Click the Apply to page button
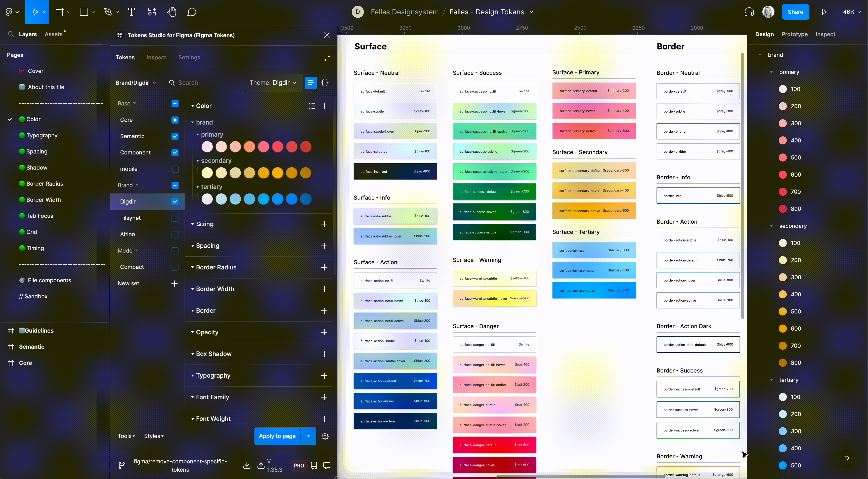The width and height of the screenshot is (868, 479). tap(277, 436)
